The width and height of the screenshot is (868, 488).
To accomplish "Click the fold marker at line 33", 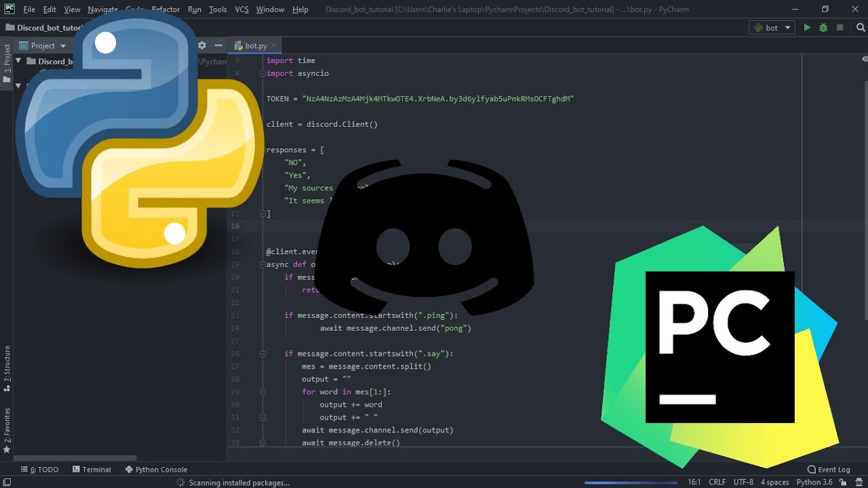I will [x=262, y=443].
